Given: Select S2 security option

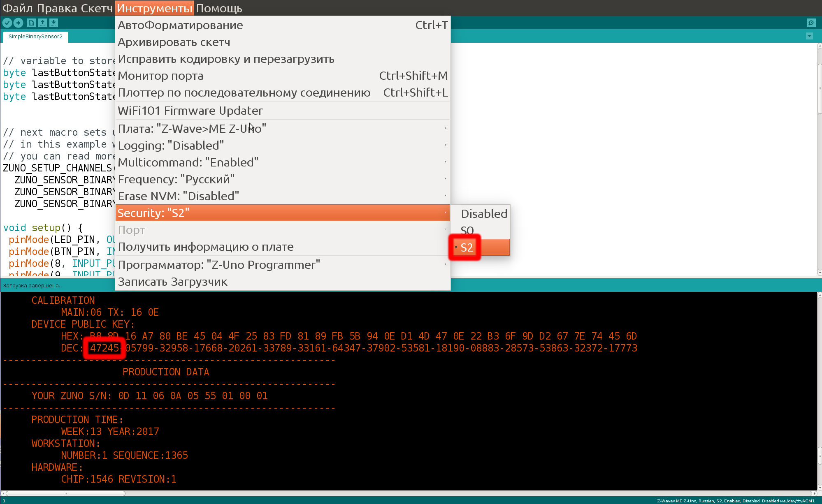Looking at the screenshot, I should click(x=481, y=247).
